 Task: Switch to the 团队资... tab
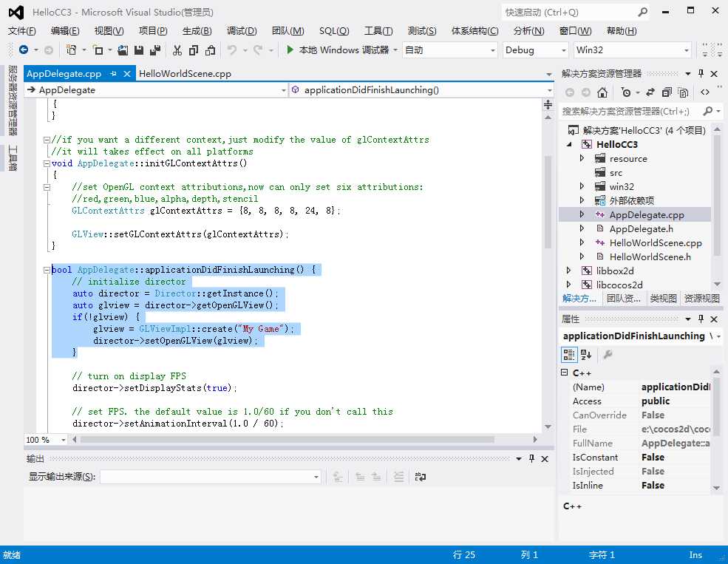click(623, 299)
